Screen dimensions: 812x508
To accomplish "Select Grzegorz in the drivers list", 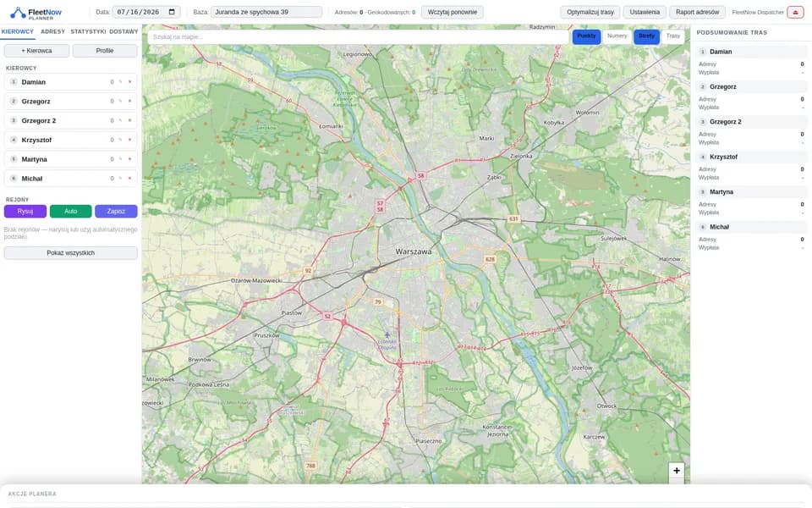I will point(70,101).
